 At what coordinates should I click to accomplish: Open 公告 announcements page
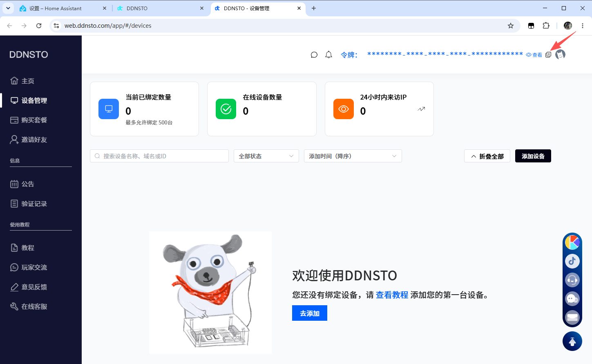tap(22, 184)
